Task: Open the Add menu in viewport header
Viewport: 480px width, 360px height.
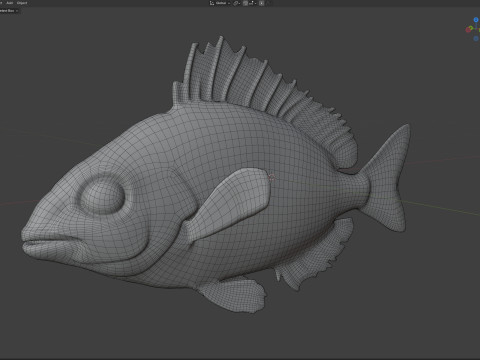Action: tap(10, 3)
